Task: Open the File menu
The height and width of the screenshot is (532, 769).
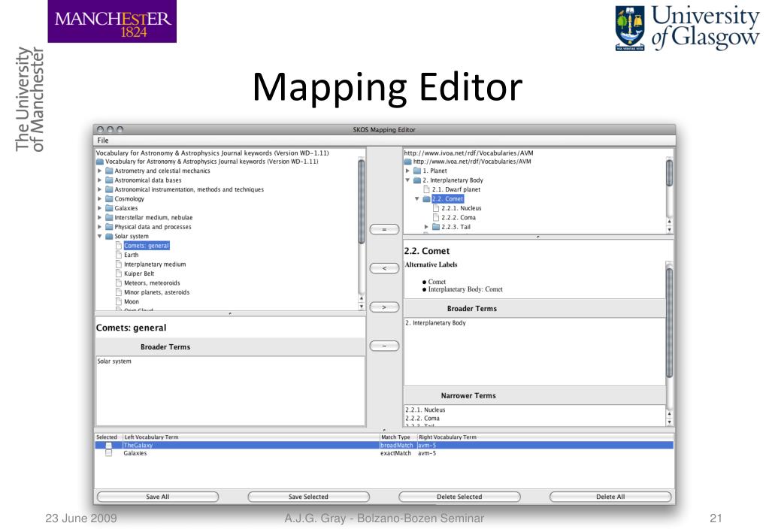Action: pyautogui.click(x=103, y=141)
